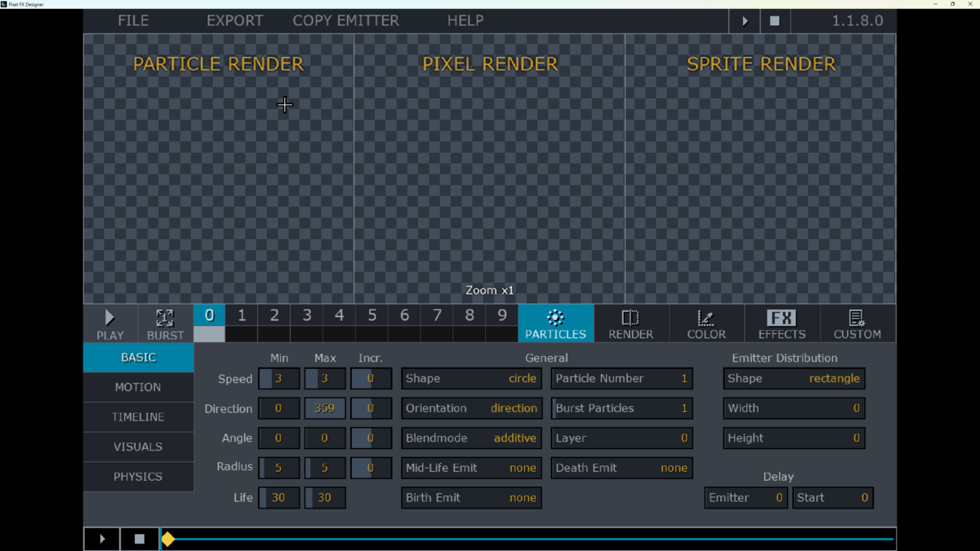This screenshot has height=551, width=980.
Task: Select emitter slot 4
Action: point(340,316)
